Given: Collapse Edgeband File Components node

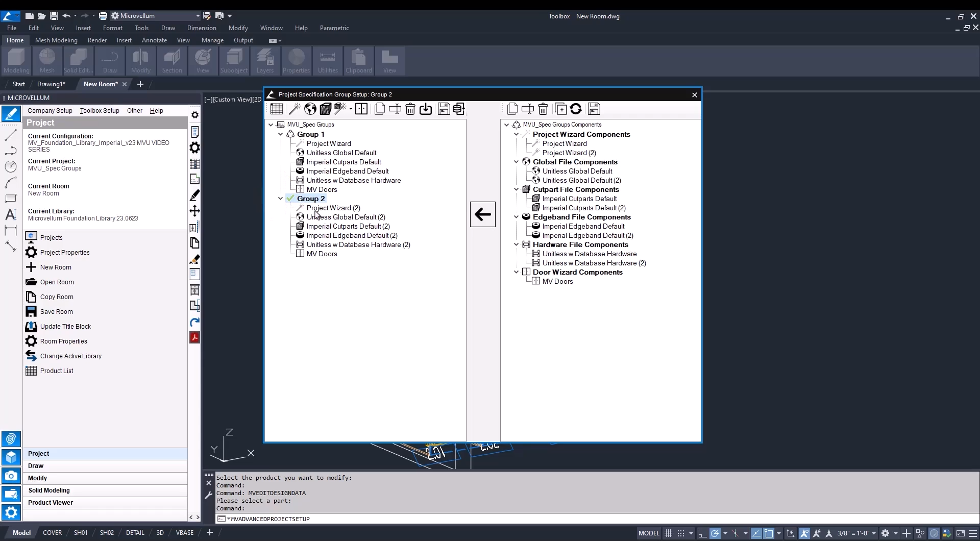Looking at the screenshot, I should point(516,217).
